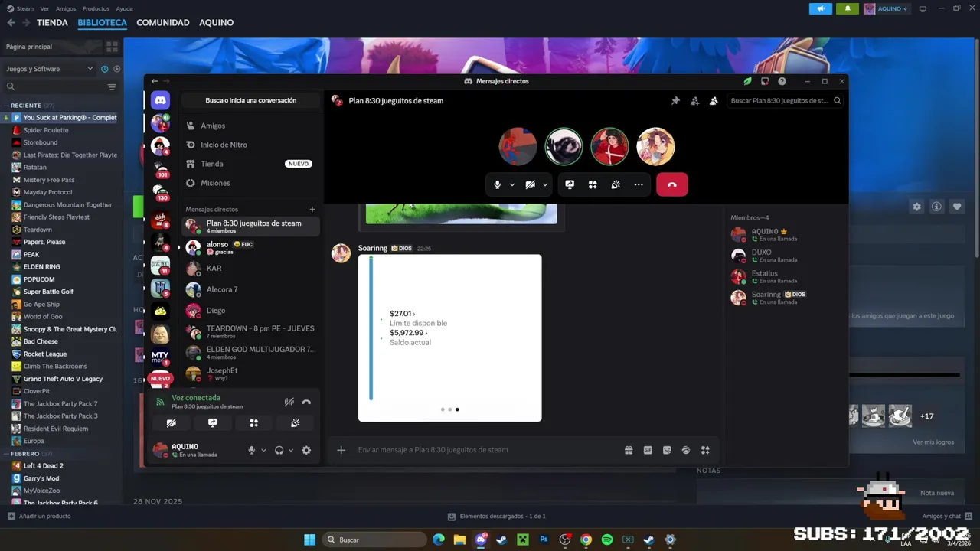This screenshot has height=551, width=980.
Task: Click attach plus in message box
Action: coord(341,450)
